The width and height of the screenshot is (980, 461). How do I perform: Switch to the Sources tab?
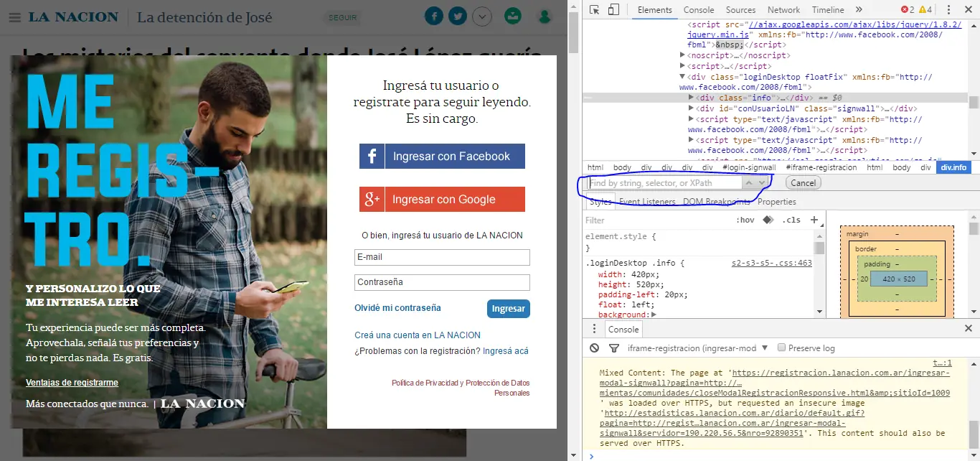740,10
